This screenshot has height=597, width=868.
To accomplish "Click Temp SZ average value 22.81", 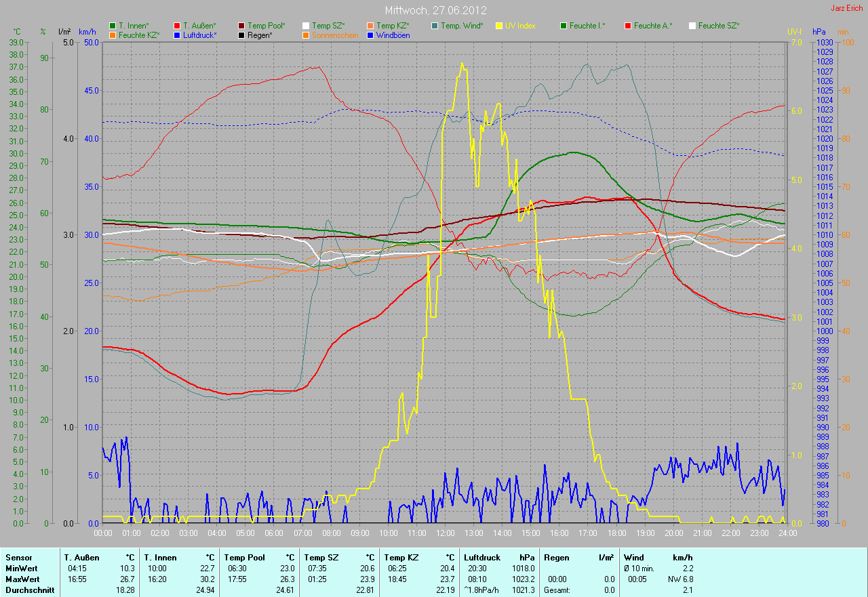I will tap(365, 590).
